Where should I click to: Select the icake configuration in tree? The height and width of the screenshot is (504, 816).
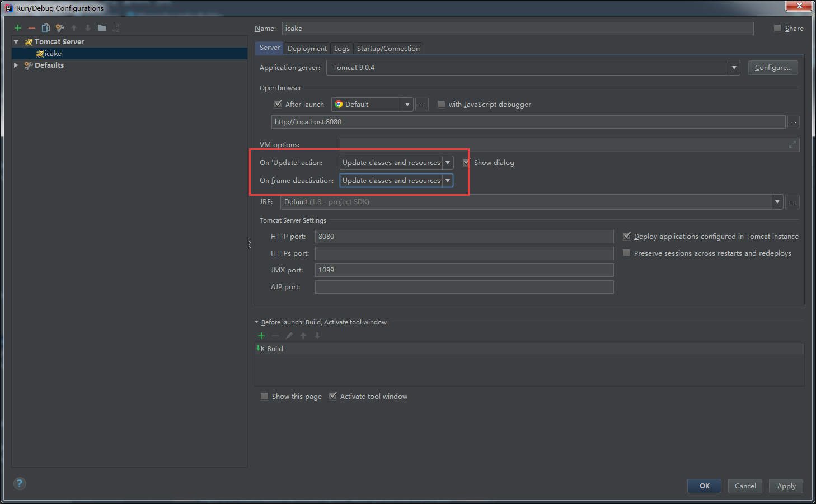(x=129, y=54)
